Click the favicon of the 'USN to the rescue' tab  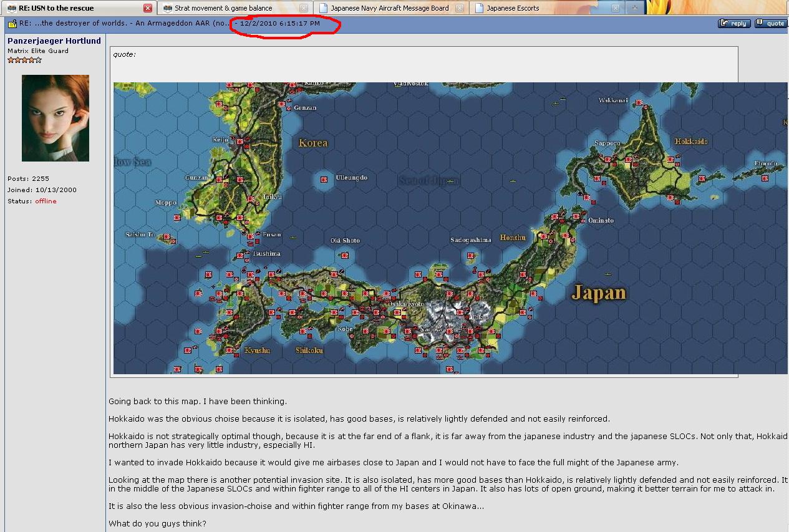(x=12, y=8)
